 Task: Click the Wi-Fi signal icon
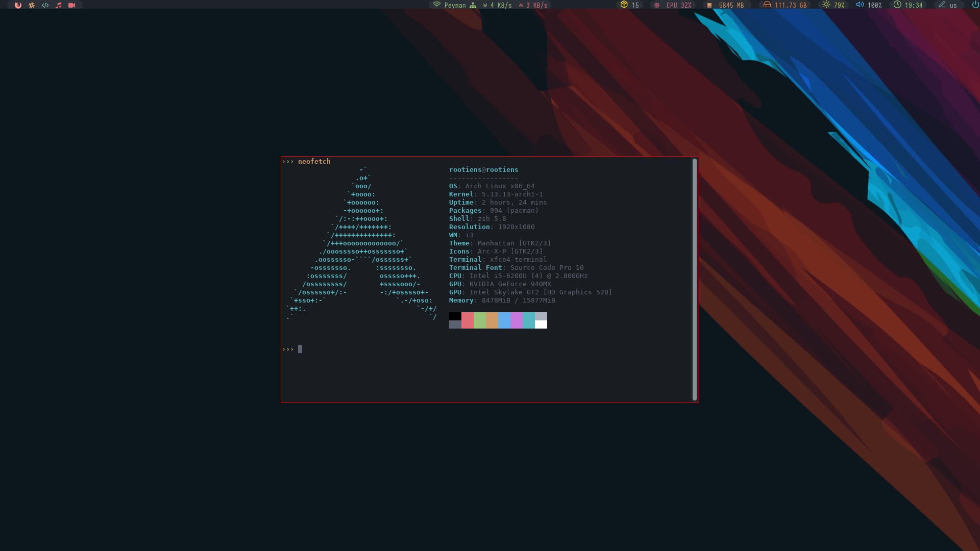[x=436, y=5]
